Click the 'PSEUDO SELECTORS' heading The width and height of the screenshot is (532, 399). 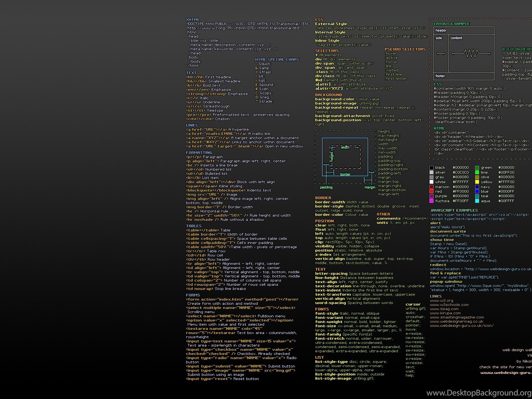point(405,49)
